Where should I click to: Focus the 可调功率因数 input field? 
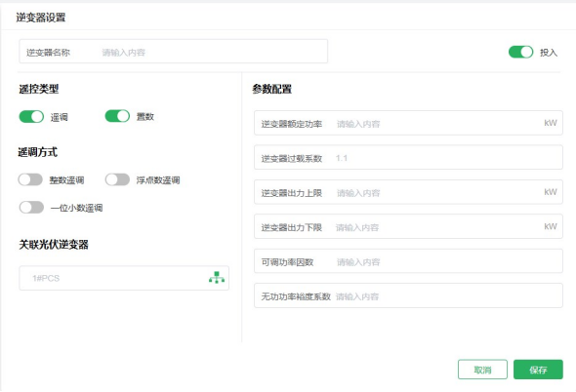click(408, 261)
